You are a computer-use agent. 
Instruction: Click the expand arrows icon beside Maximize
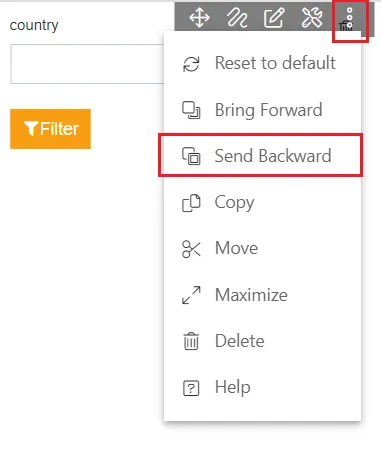[x=191, y=295]
